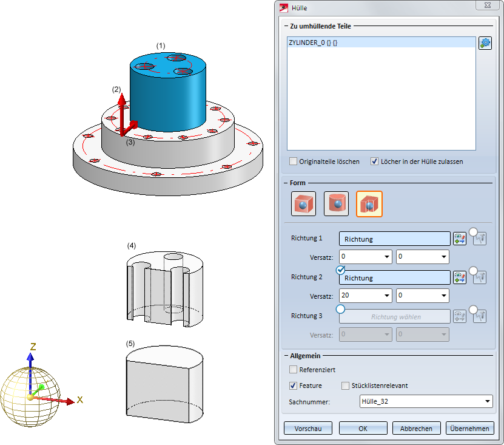Untick the Feature checkbox
This screenshot has height=445, width=504.
(x=294, y=386)
